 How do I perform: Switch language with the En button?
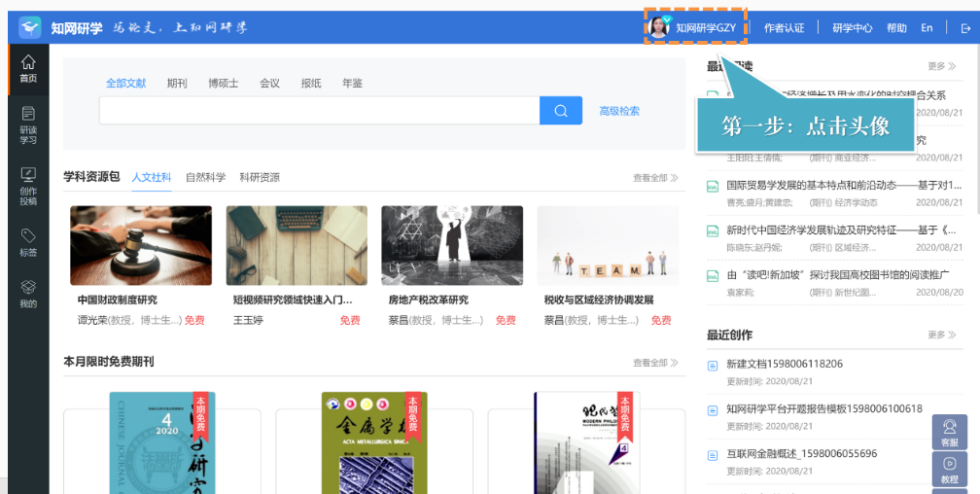(927, 28)
